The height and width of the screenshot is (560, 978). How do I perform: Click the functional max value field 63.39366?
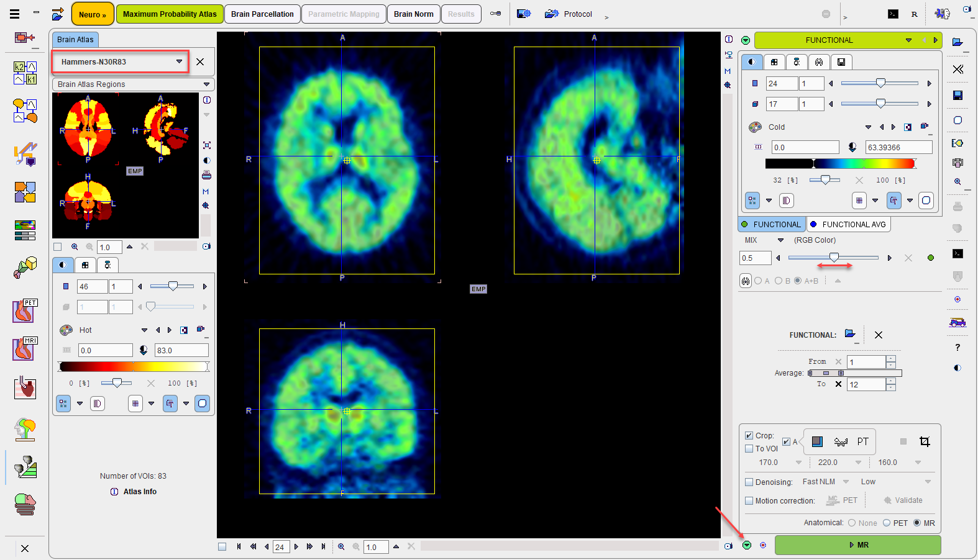pos(898,147)
